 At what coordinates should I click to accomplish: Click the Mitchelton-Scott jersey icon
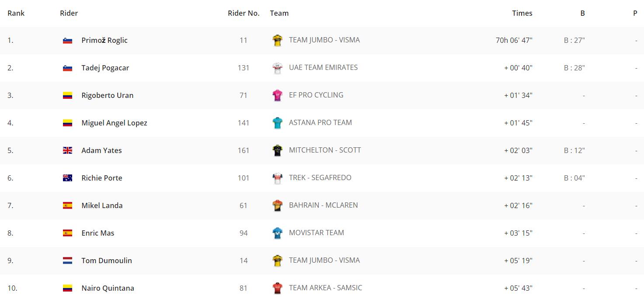[x=277, y=151]
